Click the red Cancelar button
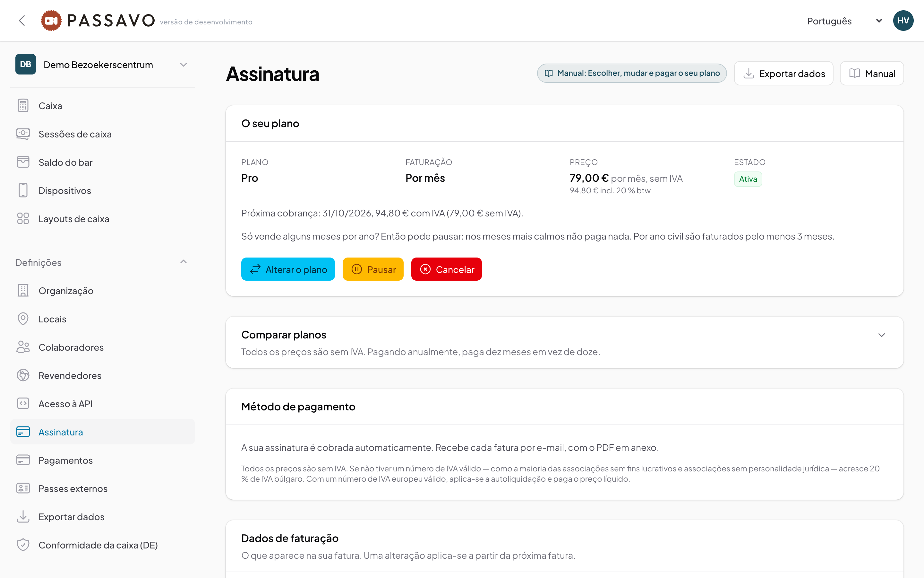The image size is (924, 578). (446, 269)
